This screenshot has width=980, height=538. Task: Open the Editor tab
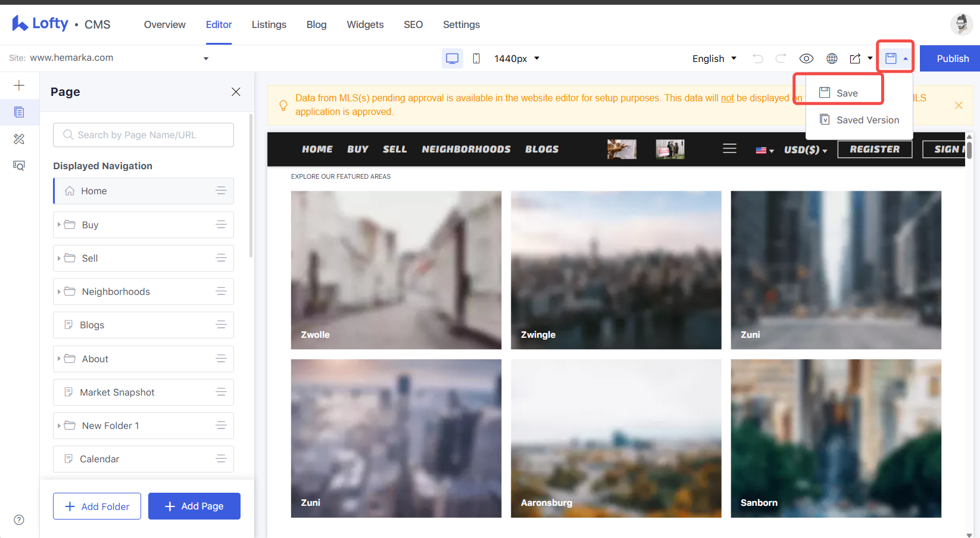pos(219,24)
